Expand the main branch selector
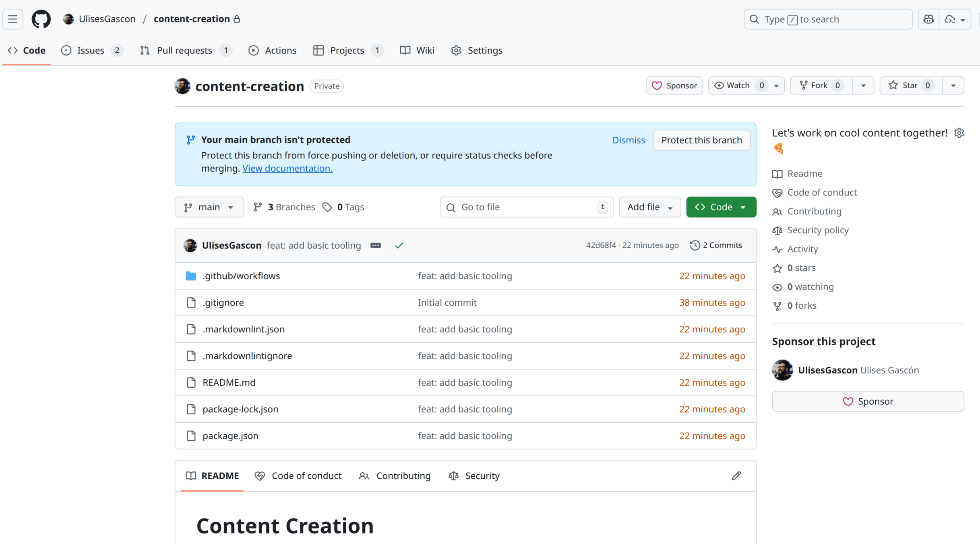The height and width of the screenshot is (544, 980). tap(209, 207)
